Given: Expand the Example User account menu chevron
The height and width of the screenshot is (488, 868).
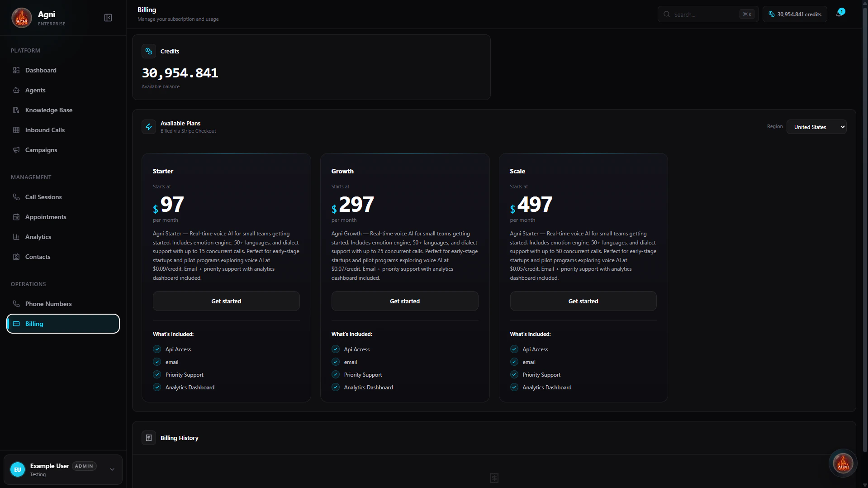Looking at the screenshot, I should [112, 469].
